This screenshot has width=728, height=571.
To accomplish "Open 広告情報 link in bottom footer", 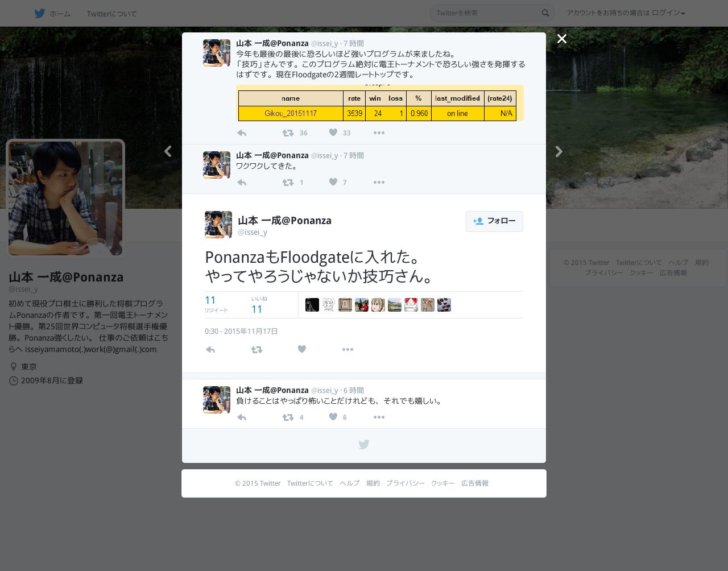I will tap(474, 483).
